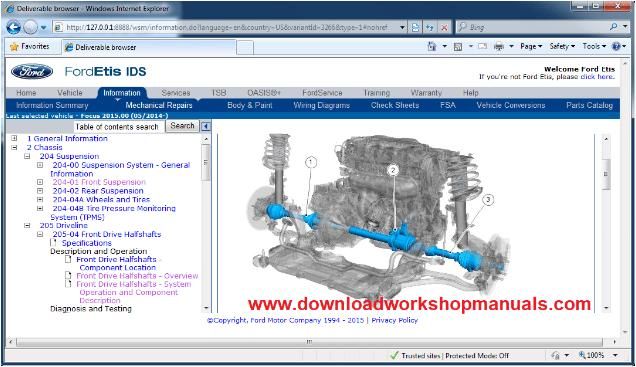Image resolution: width=636 pixels, height=367 pixels.
Task: Switch to the Services tab
Action: pos(176,92)
